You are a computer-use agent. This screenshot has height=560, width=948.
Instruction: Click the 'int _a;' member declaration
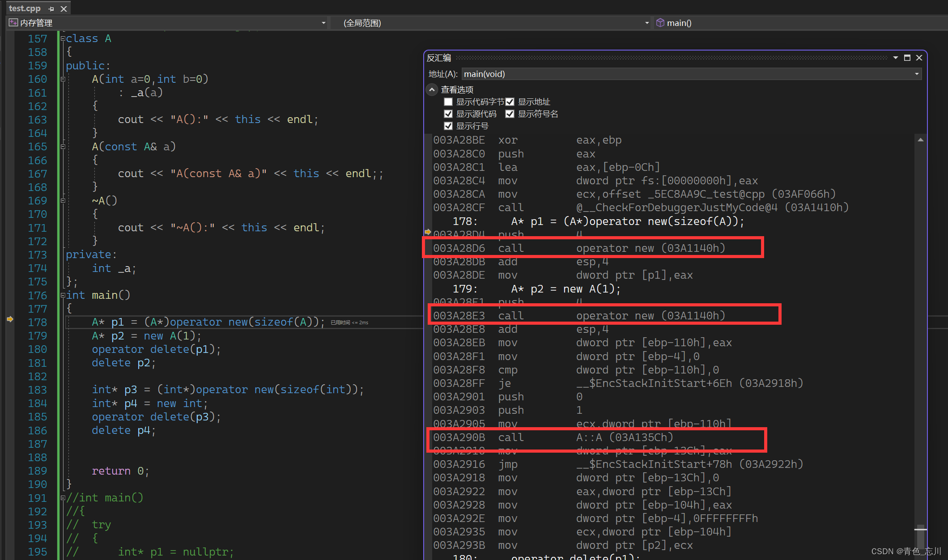click(x=114, y=268)
